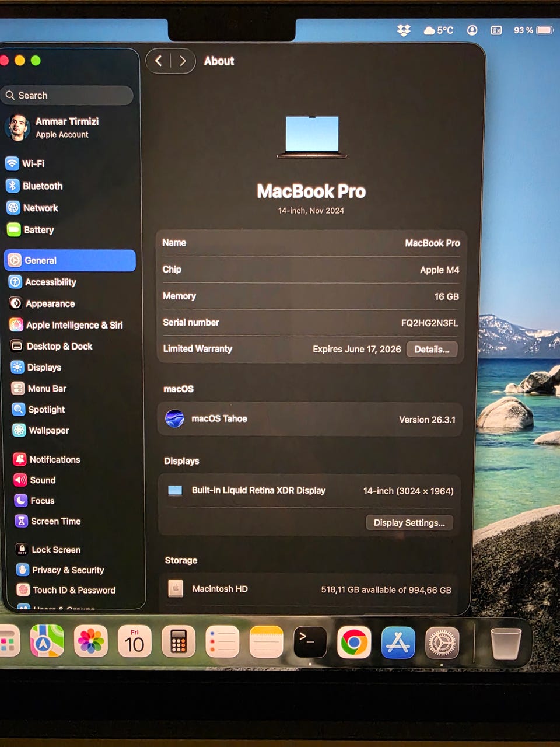560x747 pixels.
Task: Open Touch ID & Password settings
Action: click(x=66, y=589)
